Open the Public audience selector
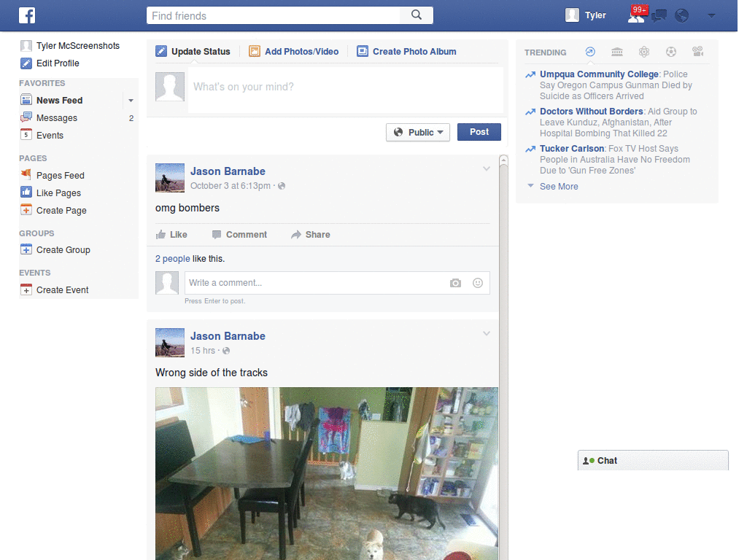 point(418,132)
